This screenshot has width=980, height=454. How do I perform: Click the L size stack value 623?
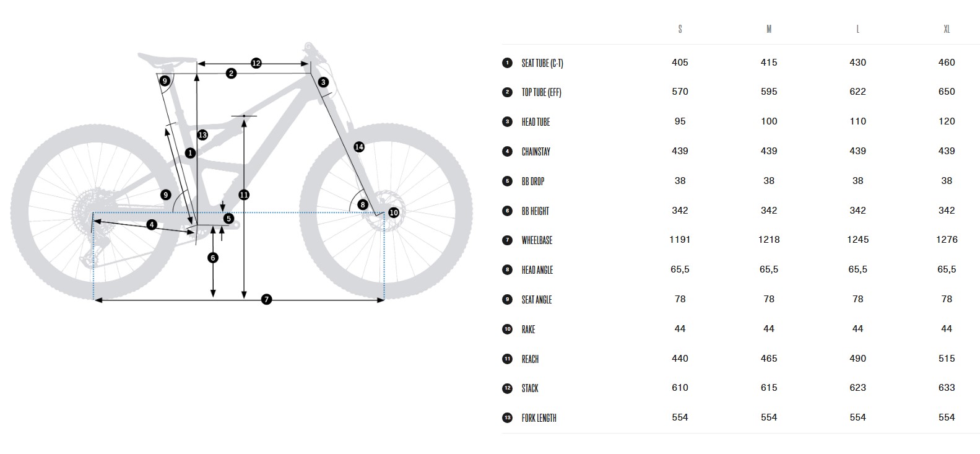(857, 388)
